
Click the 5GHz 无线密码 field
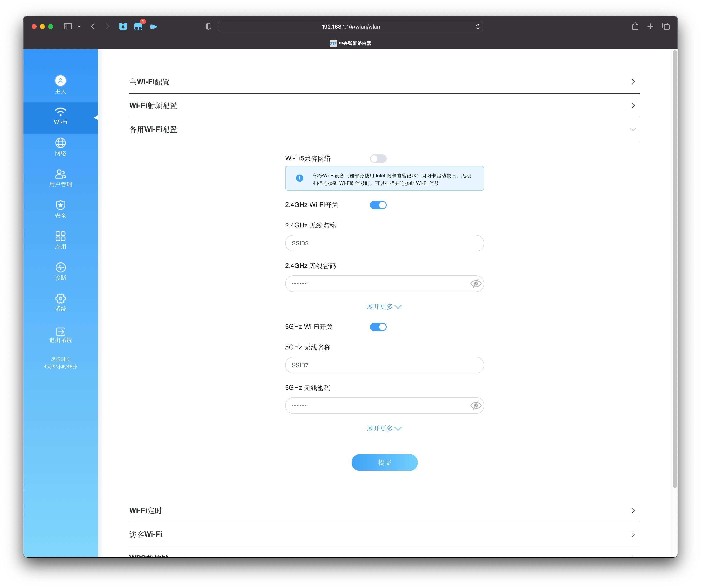coord(384,405)
